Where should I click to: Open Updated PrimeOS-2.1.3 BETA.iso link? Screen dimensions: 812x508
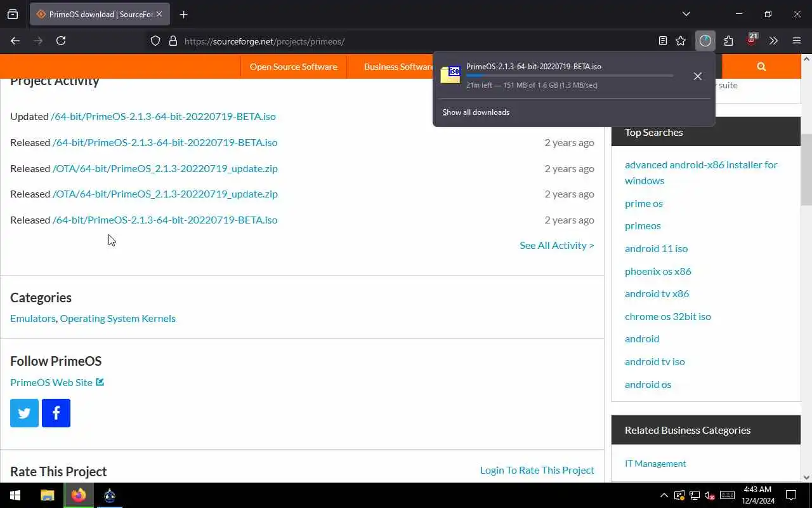[x=163, y=116]
